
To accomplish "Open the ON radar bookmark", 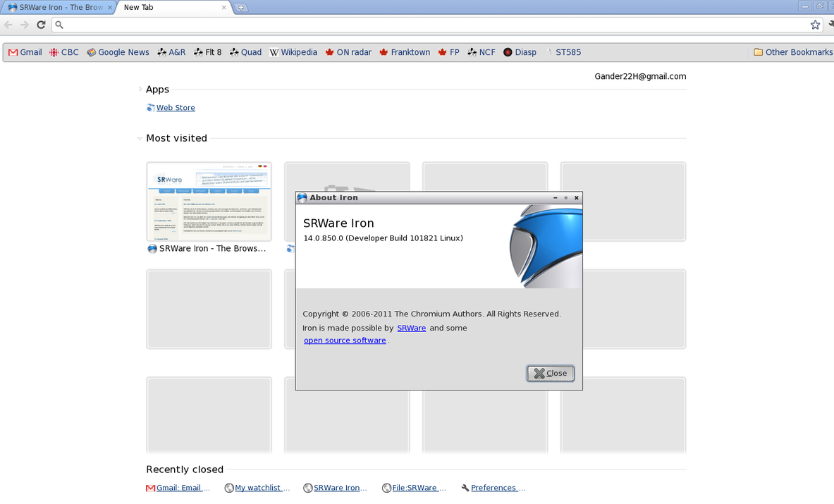I will [348, 52].
